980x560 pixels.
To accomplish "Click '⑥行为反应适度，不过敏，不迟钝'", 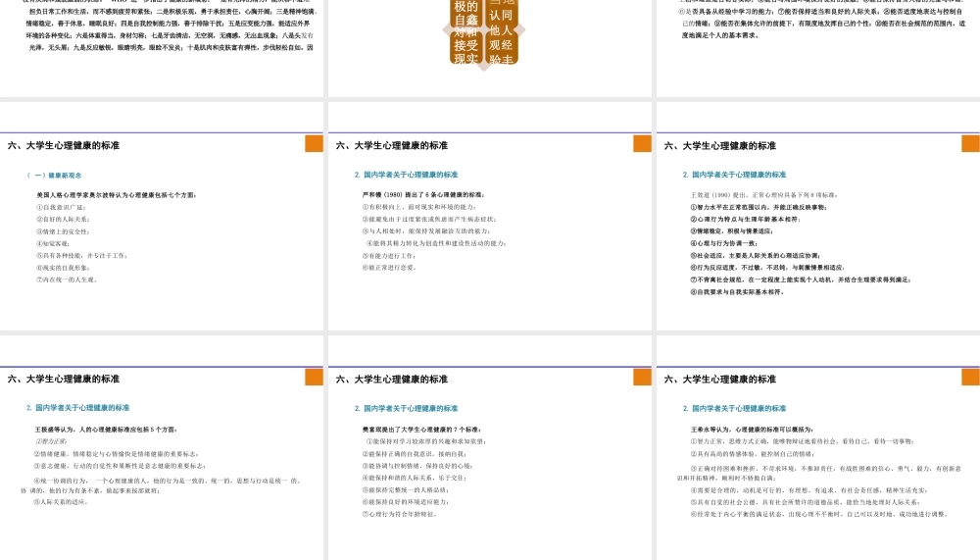I will coord(767,267).
